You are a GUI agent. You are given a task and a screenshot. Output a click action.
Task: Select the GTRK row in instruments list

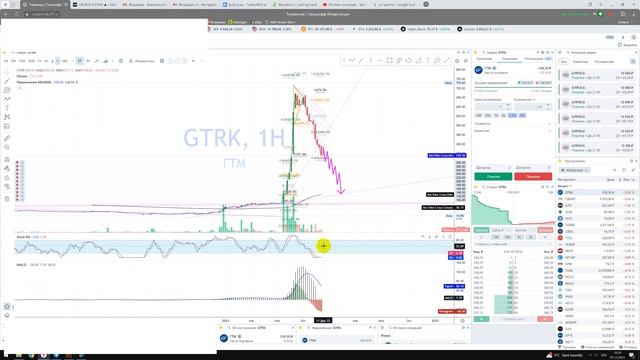pos(596,192)
